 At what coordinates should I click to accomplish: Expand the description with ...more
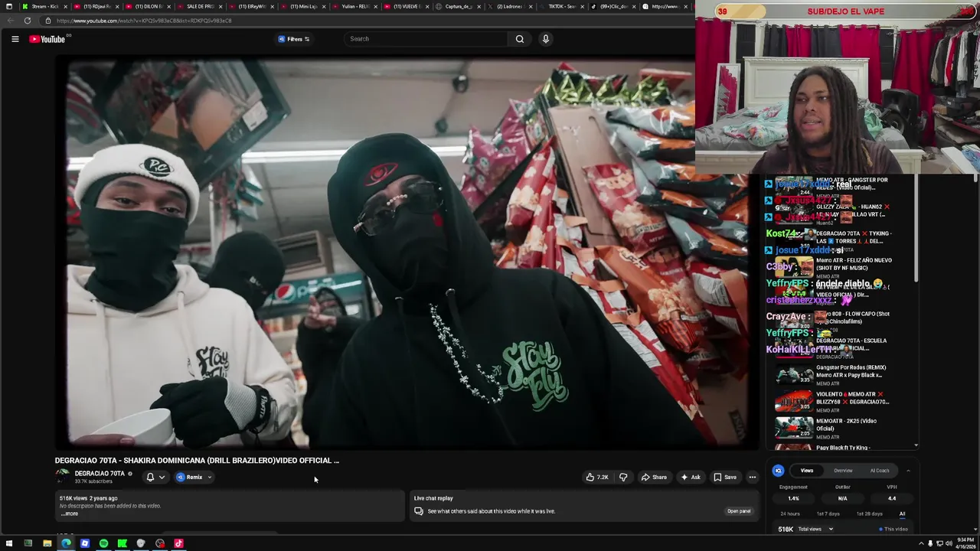tap(70, 514)
